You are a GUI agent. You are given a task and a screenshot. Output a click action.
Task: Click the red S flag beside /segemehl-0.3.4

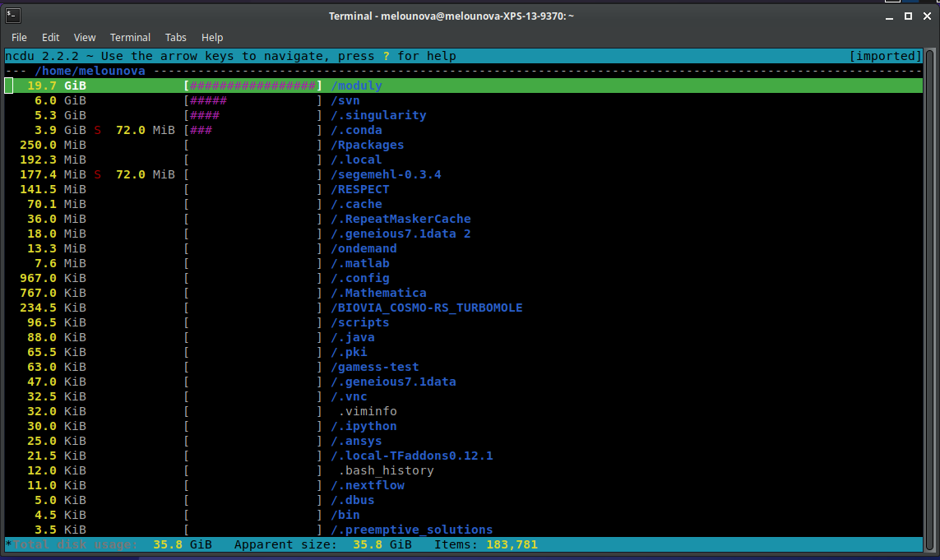coord(98,174)
